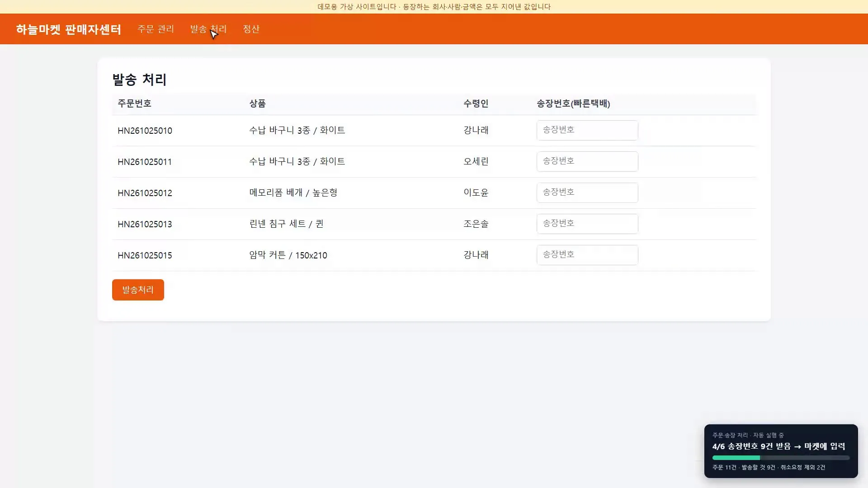The height and width of the screenshot is (488, 868).
Task: Open the 주문 관리 menu
Action: pyautogui.click(x=156, y=29)
